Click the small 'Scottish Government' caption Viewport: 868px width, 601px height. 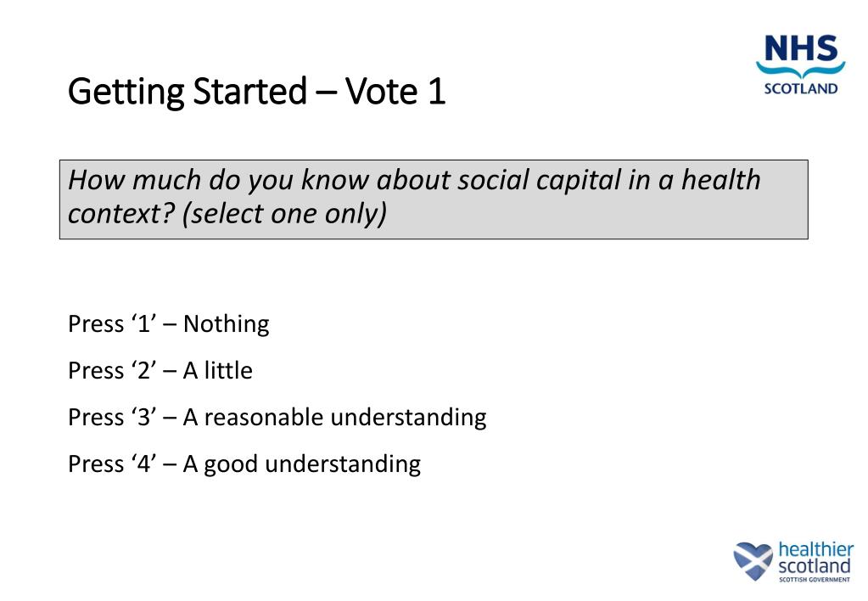pos(814,580)
